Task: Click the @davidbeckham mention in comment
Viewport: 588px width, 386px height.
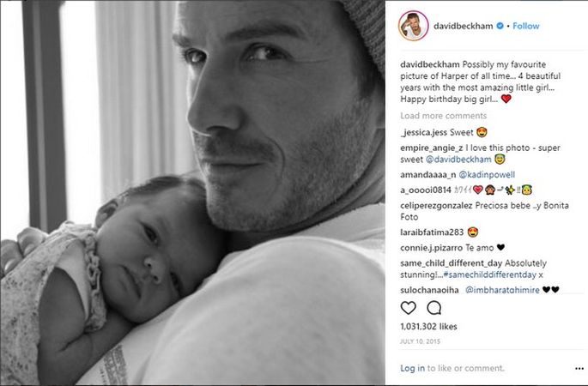Action: pyautogui.click(x=458, y=160)
